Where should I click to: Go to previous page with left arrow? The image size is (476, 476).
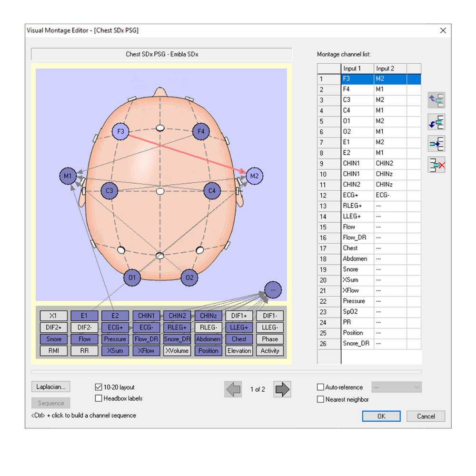(233, 389)
